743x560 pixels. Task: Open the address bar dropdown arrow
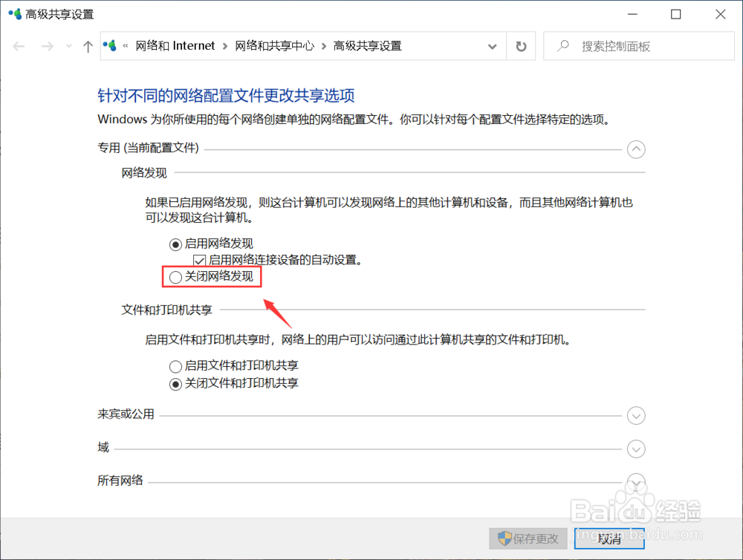pyautogui.click(x=492, y=45)
